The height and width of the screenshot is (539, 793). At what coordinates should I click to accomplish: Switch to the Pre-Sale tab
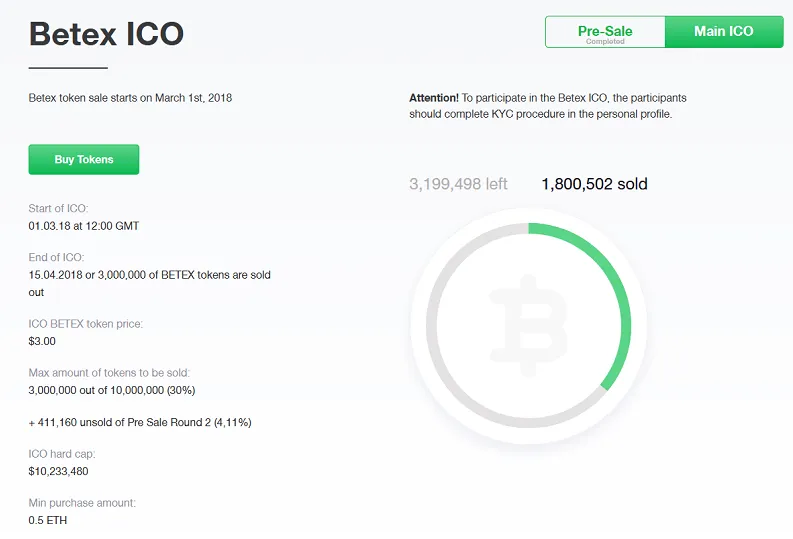pyautogui.click(x=605, y=32)
